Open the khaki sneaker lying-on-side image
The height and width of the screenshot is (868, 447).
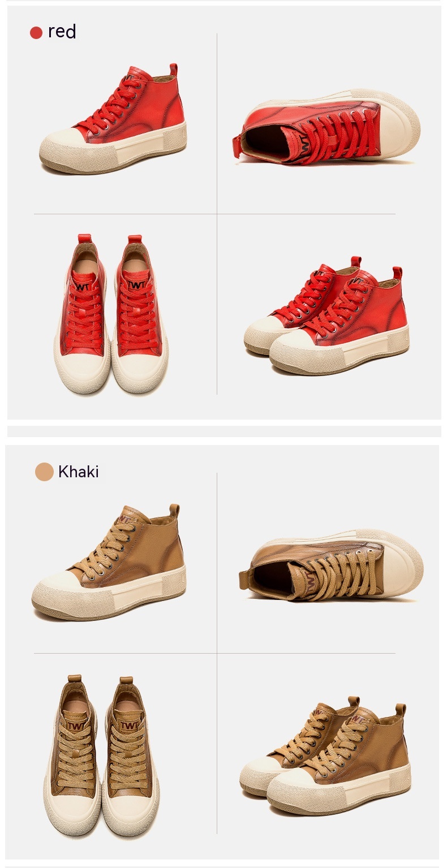[331, 566]
